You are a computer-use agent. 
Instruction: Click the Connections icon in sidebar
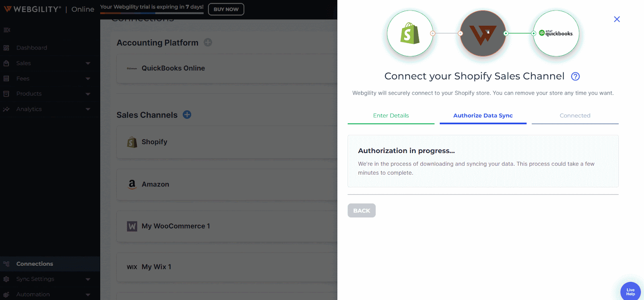coord(6,264)
